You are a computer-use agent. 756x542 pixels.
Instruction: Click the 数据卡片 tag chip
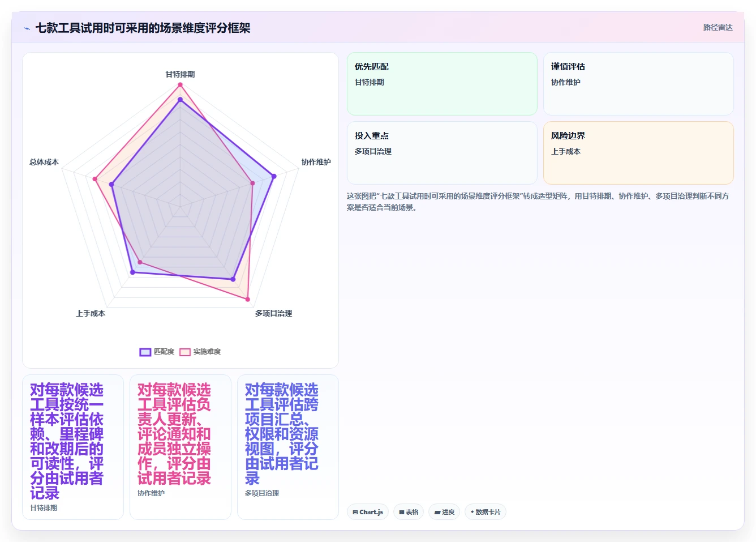coord(486,512)
